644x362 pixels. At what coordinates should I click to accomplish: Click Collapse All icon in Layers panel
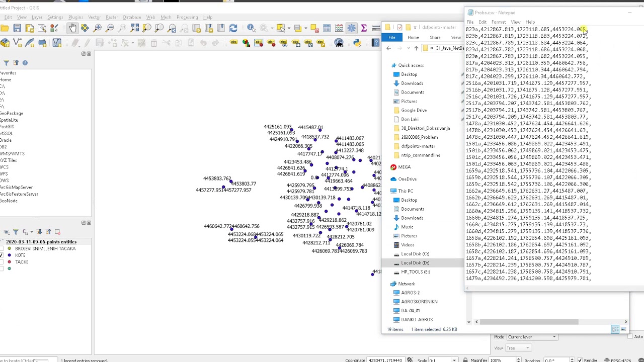point(48,232)
